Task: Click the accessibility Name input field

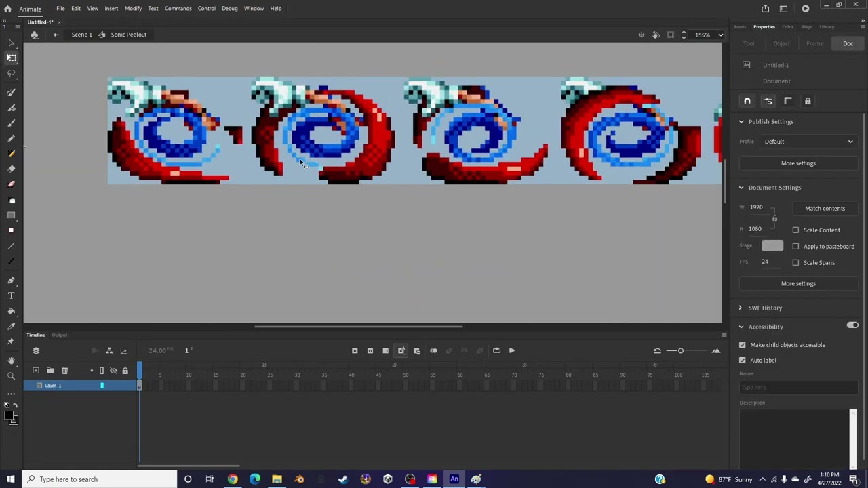Action: [798, 388]
